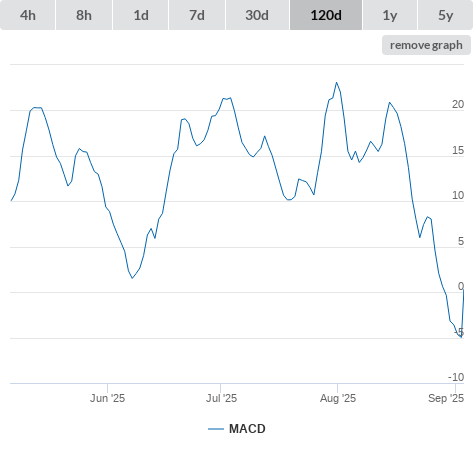The image size is (474, 455).
Task: Switch to the 7d time range
Action: pyautogui.click(x=197, y=15)
